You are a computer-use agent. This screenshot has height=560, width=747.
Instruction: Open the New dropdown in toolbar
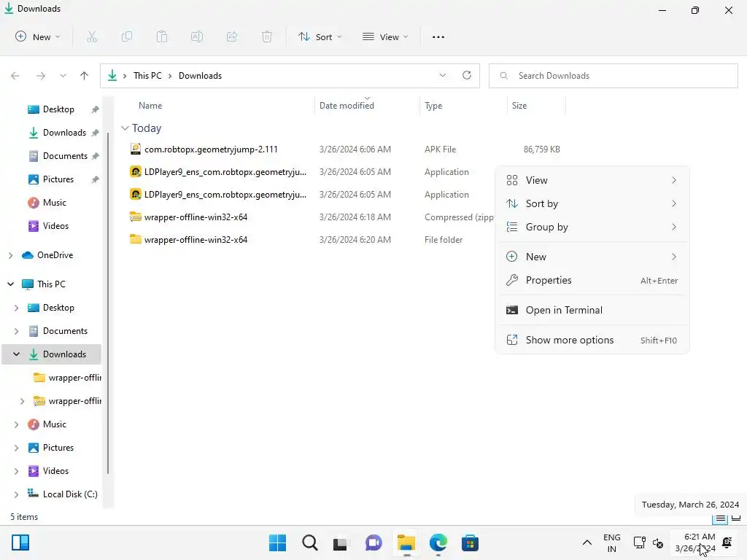pyautogui.click(x=38, y=36)
